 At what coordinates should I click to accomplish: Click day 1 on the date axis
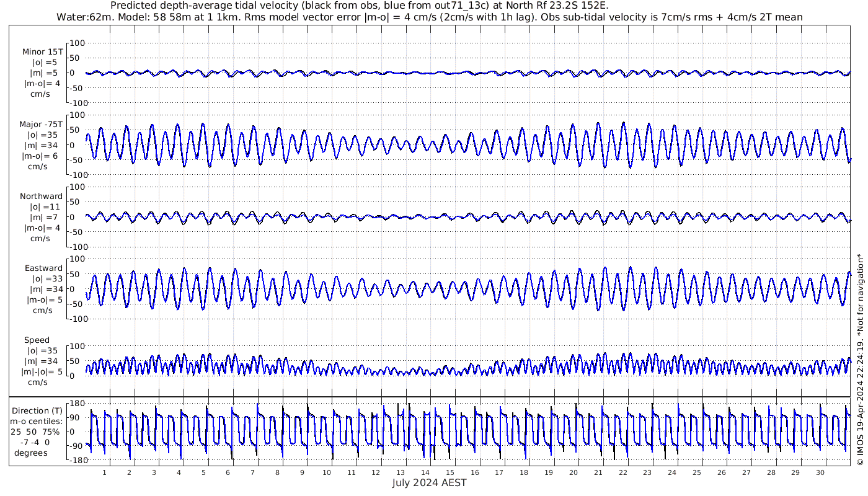(104, 472)
